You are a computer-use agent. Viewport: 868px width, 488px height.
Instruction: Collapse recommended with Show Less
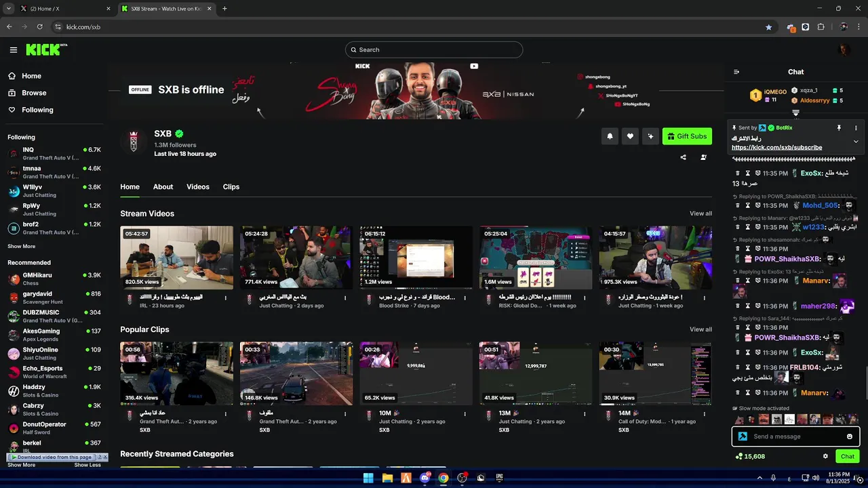(x=87, y=465)
